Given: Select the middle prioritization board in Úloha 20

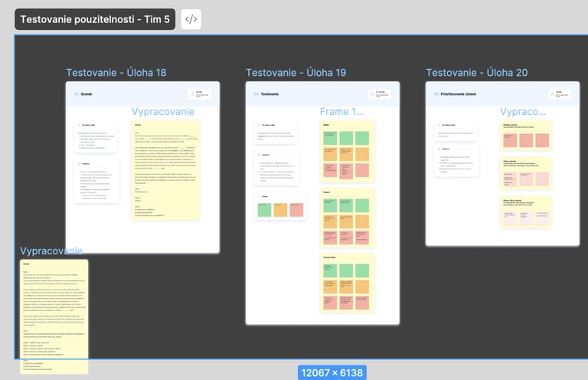Looking at the screenshot, I should (x=526, y=173).
